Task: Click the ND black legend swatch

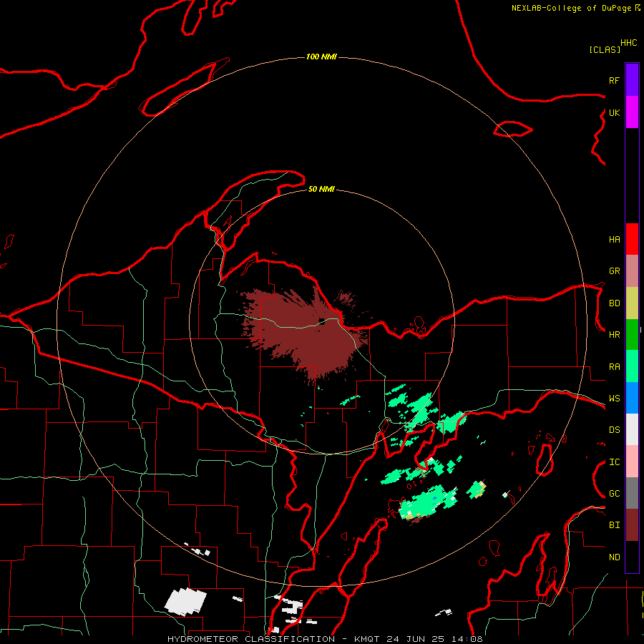Action: pyautogui.click(x=632, y=557)
